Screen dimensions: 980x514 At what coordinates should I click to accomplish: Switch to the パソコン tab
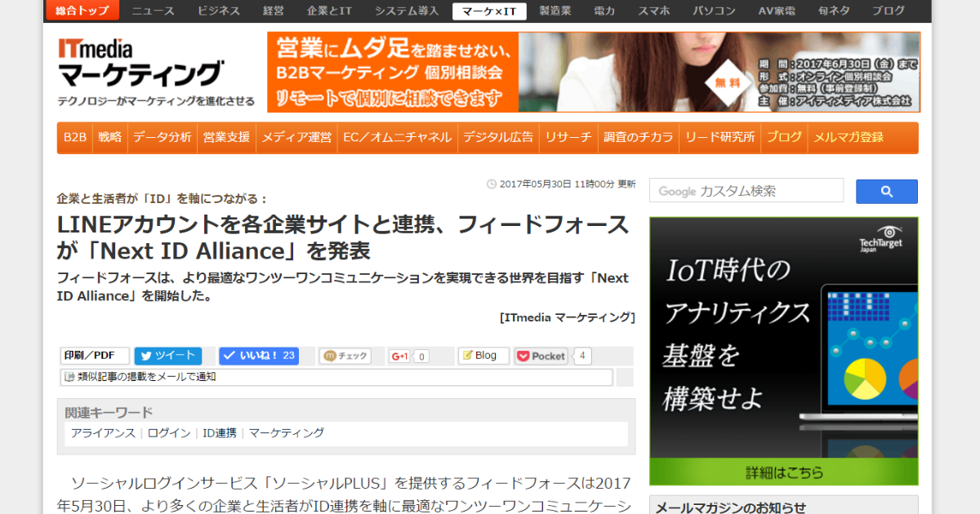click(714, 11)
